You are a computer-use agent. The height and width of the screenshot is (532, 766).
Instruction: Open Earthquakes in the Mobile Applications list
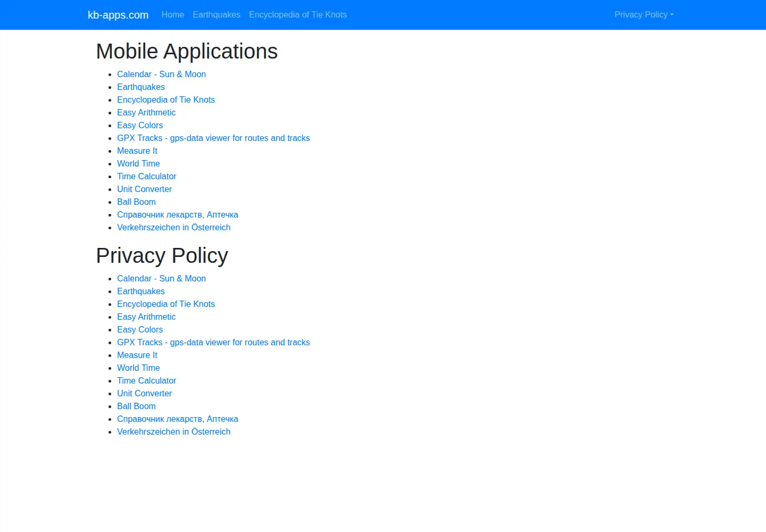[141, 87]
